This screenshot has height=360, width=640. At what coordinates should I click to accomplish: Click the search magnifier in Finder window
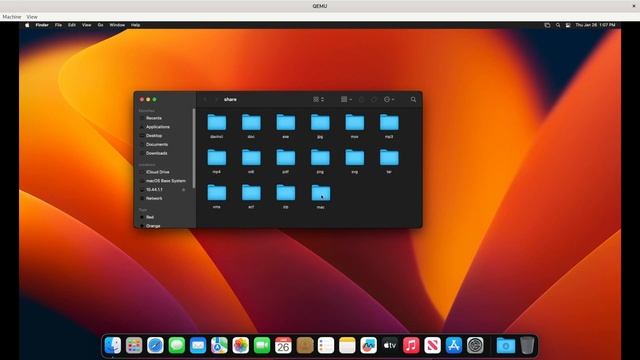coord(413,100)
